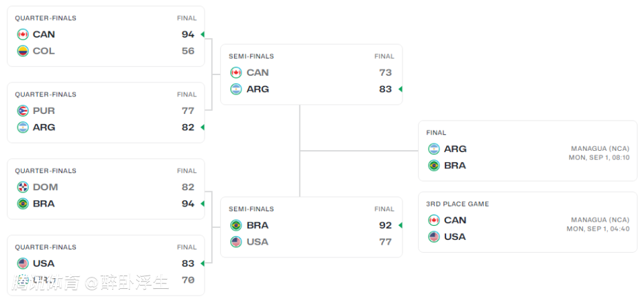Click Brazil flag in the Final card
The image size is (644, 301).
[434, 166]
